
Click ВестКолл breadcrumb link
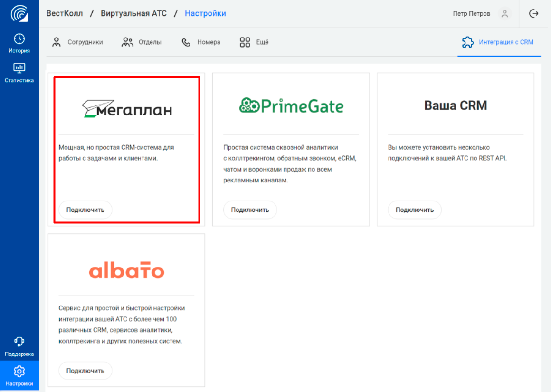(65, 13)
